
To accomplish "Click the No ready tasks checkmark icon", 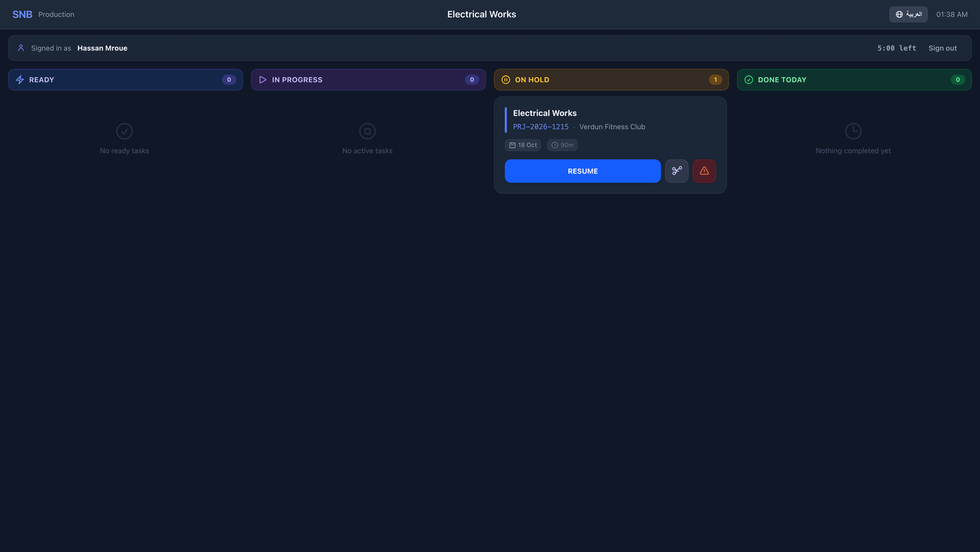I will 124,131.
